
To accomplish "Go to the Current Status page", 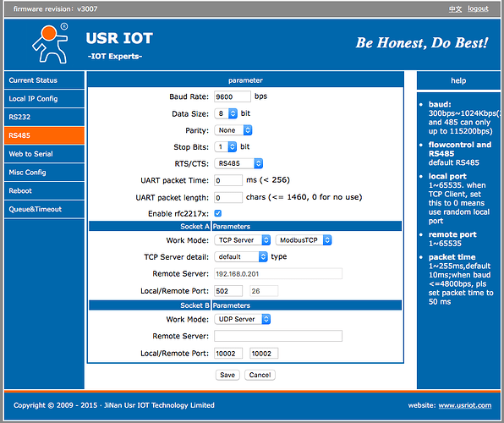I will [x=44, y=80].
